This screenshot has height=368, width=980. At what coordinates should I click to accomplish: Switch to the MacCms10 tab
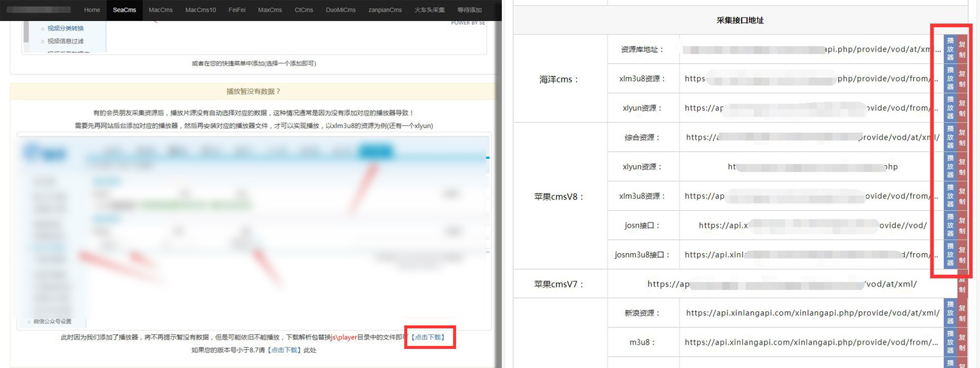pos(200,10)
